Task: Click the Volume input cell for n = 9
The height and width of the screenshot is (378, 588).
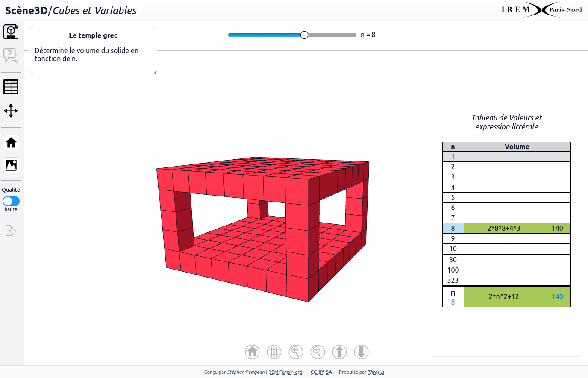Action: [504, 239]
